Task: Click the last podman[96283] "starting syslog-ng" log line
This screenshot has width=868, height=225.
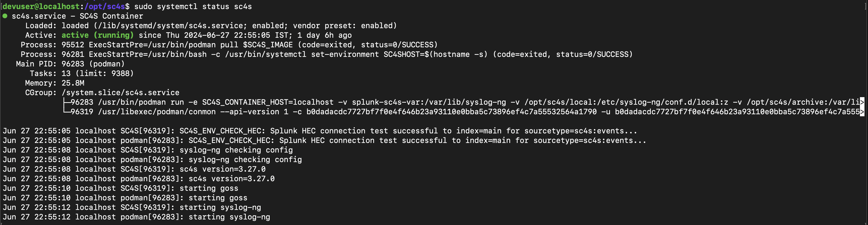Action: point(136,217)
